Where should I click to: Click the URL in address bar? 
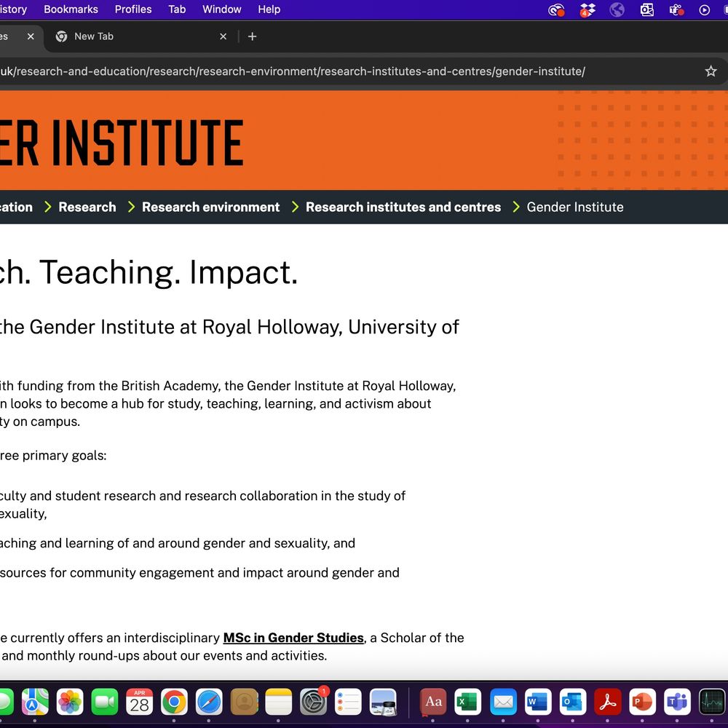click(x=293, y=71)
